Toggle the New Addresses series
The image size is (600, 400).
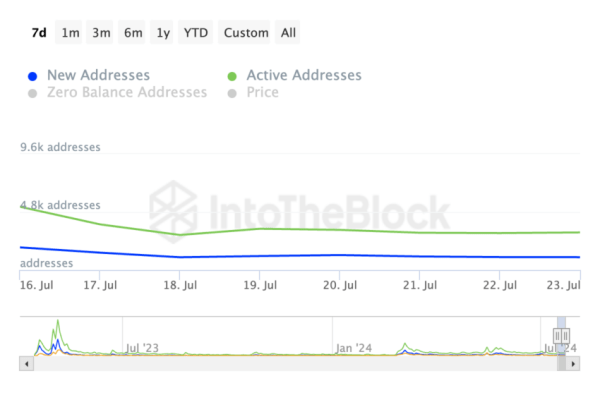coord(97,75)
